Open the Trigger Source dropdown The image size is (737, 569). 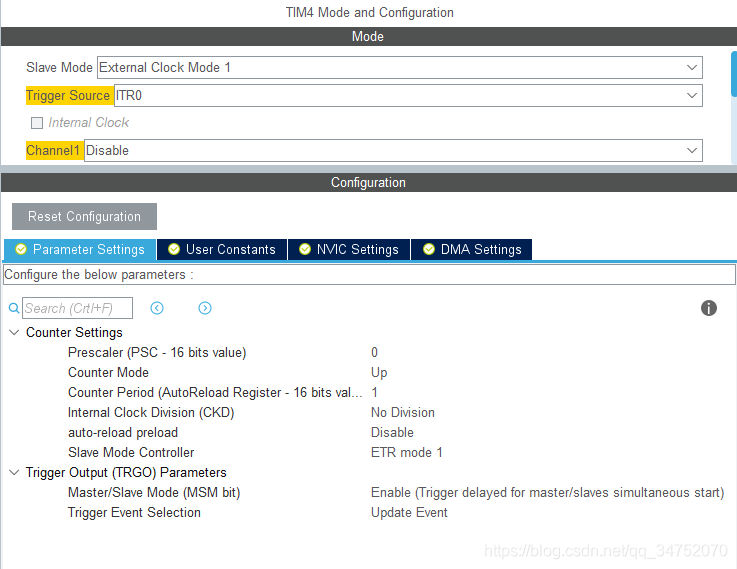coord(408,95)
